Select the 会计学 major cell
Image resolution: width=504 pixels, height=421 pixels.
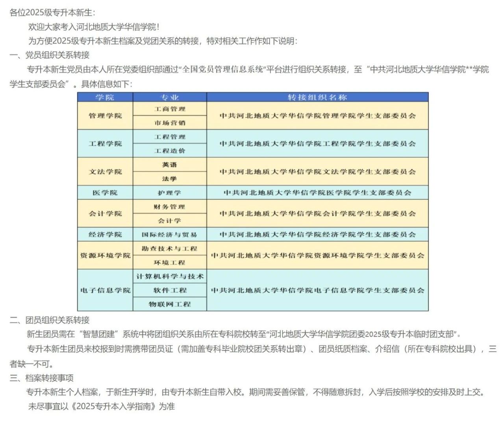tap(170, 221)
